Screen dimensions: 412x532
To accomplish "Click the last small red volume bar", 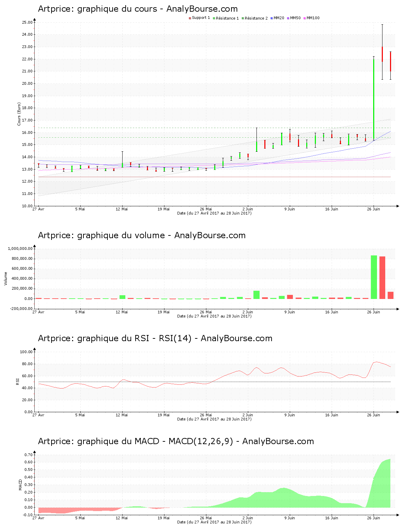I will [390, 295].
